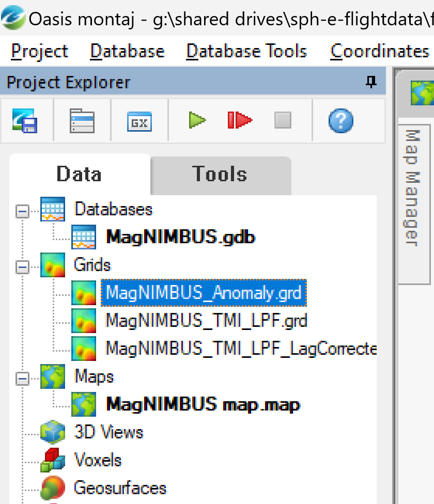
Task: Click the Maps folder globe icon
Action: click(53, 376)
